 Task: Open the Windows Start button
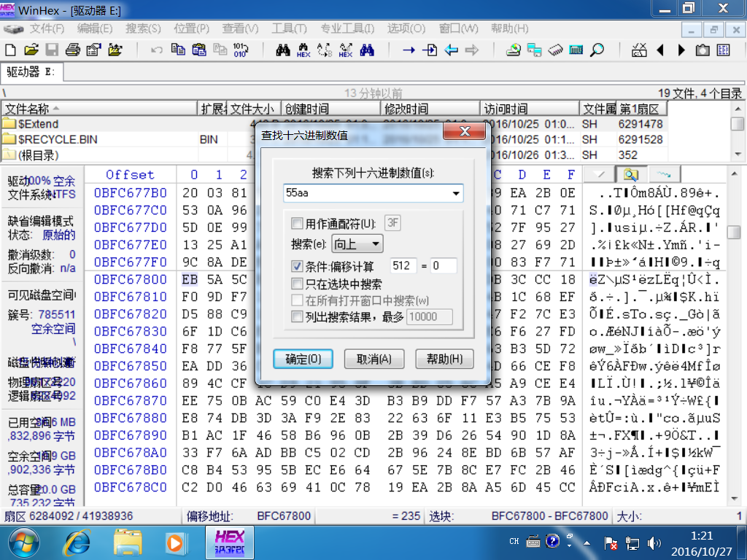click(23, 543)
